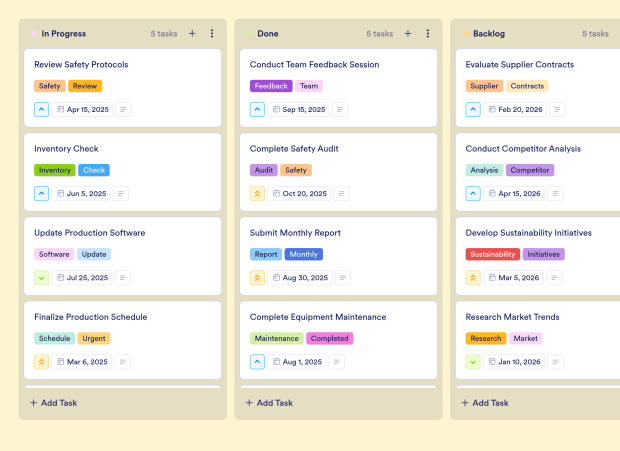Open the Apr 15, 2025 date picker
The height and width of the screenshot is (451, 620).
(82, 109)
